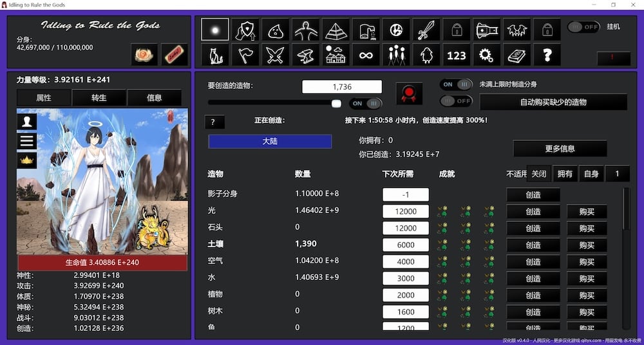Viewport: 644px width, 345px height.
Task: Open the village houses icon
Action: [x=336, y=55]
